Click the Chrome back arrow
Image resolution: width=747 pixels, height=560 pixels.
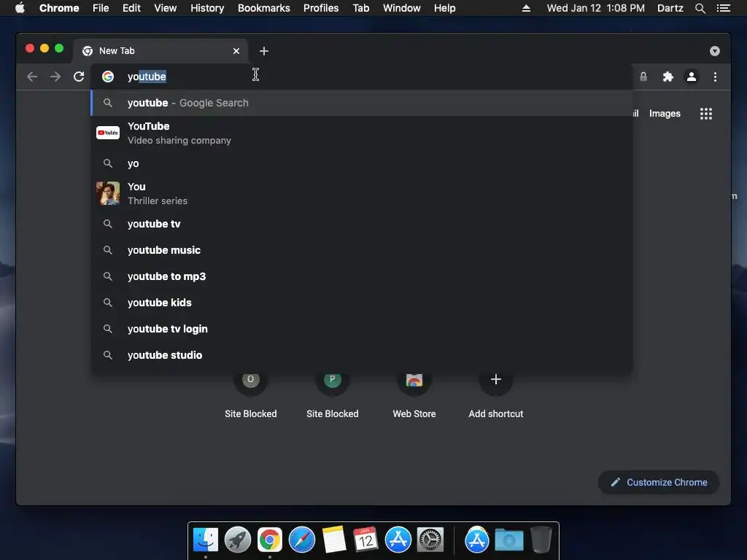[x=32, y=77]
